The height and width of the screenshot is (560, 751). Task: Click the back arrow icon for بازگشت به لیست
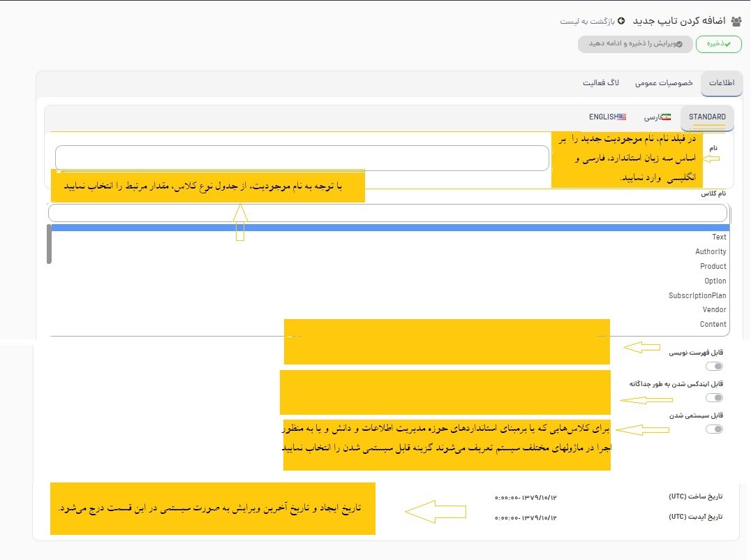pos(620,22)
